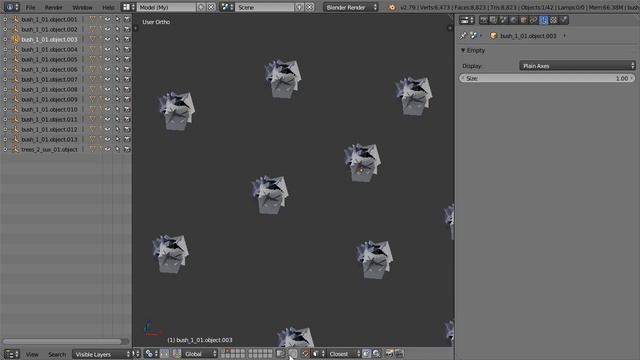Click mesh data icon on bush_1_01.object.006 row
This screenshot has width=640, height=360.
click(x=93, y=69)
